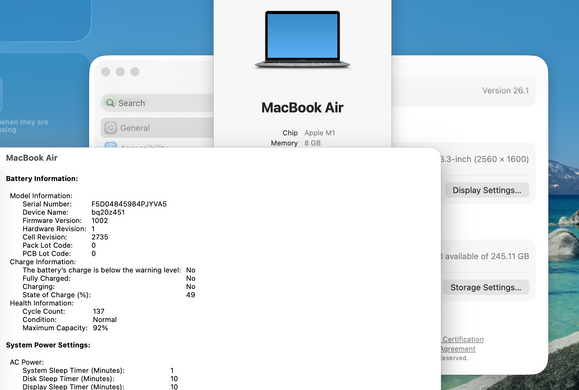This screenshot has width=579, height=390.
Task: Click the Search field in System Settings
Action: (158, 103)
